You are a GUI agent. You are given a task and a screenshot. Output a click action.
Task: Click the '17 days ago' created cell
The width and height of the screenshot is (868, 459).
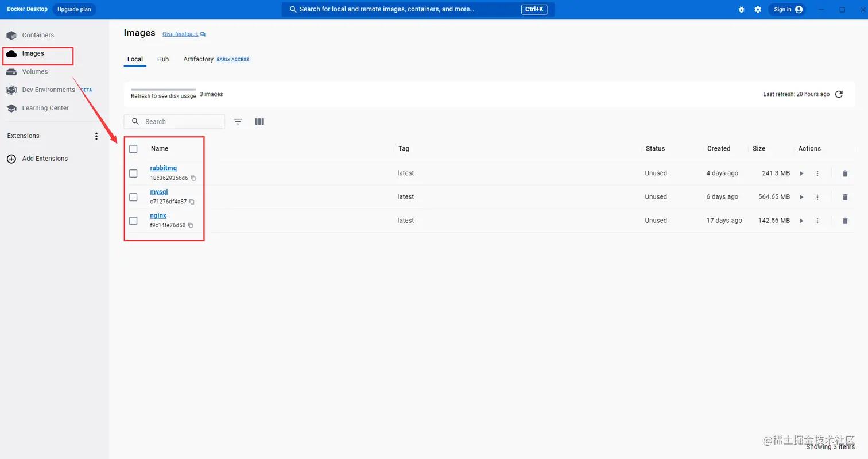724,221
